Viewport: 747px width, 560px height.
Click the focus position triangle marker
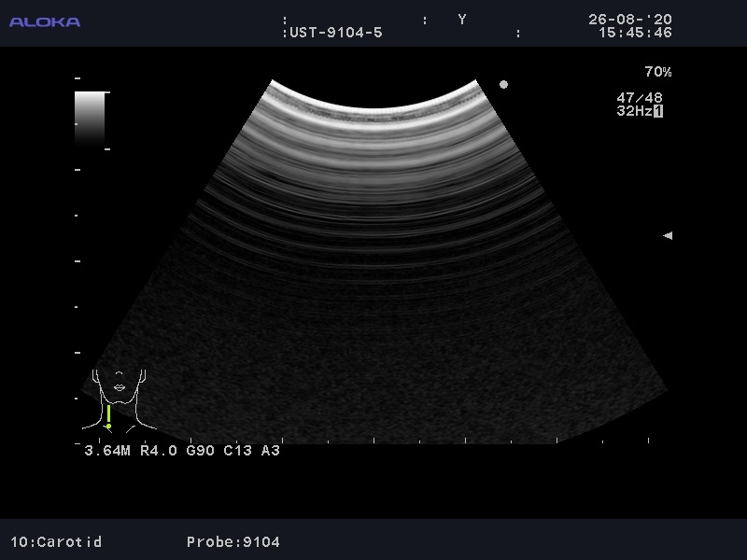pyautogui.click(x=667, y=236)
